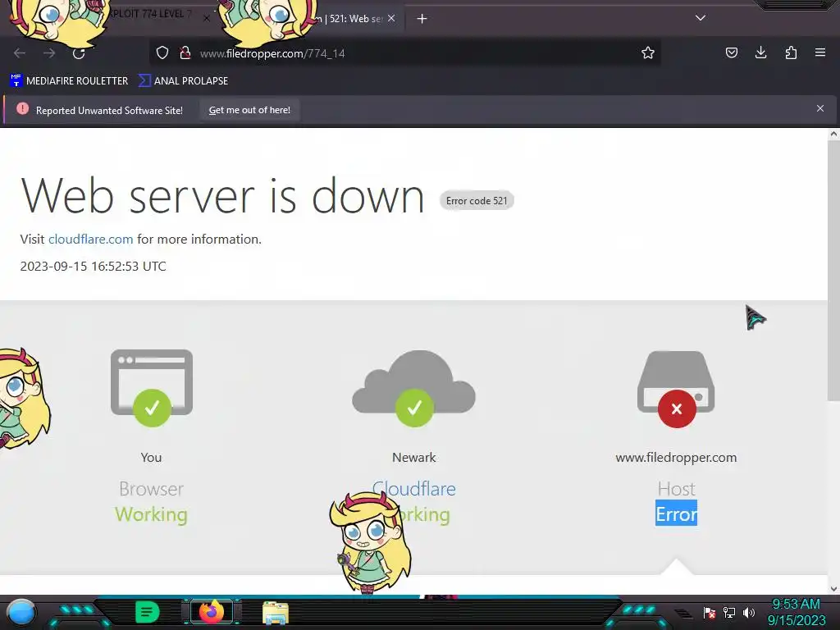Follow the cloudflare.com link

(90, 239)
